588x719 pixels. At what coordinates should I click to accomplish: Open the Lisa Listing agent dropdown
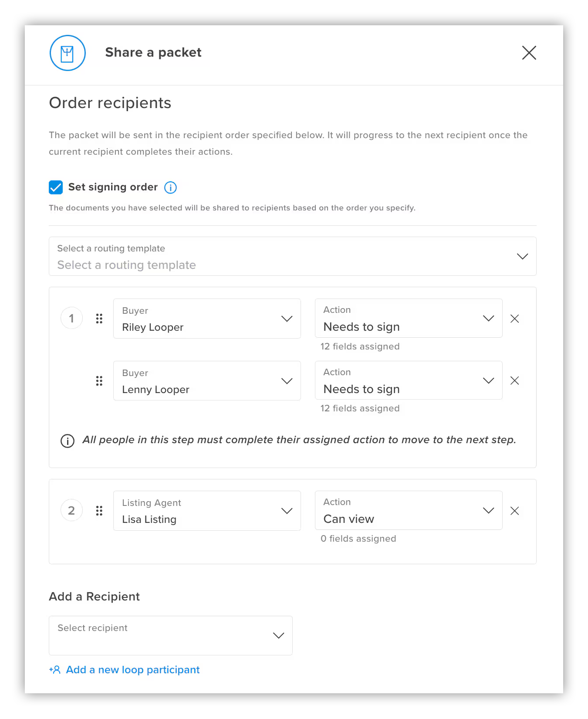pos(207,511)
